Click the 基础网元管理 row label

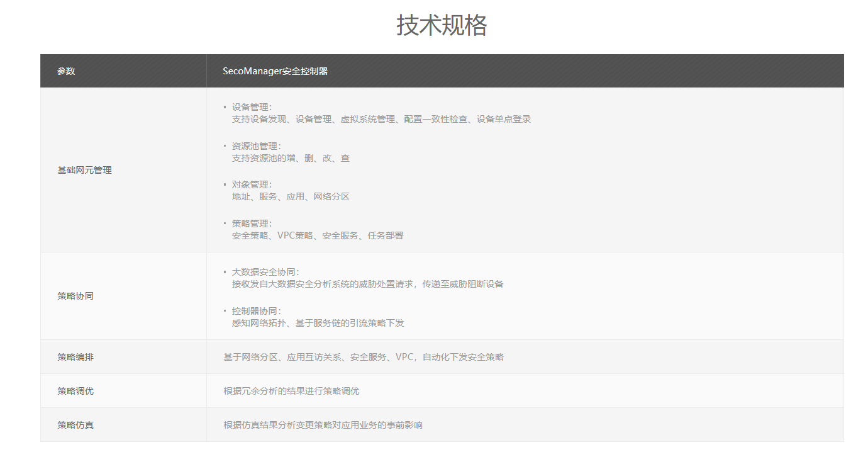[x=84, y=170]
